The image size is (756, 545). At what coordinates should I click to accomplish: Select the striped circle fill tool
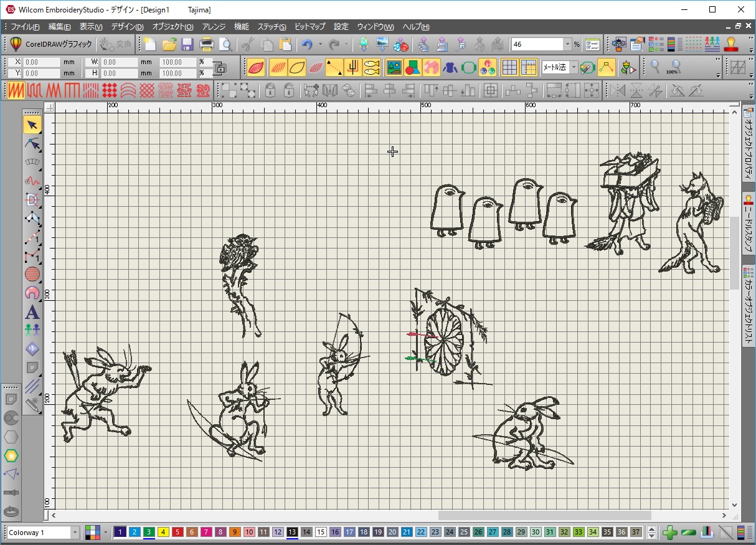tap(32, 274)
